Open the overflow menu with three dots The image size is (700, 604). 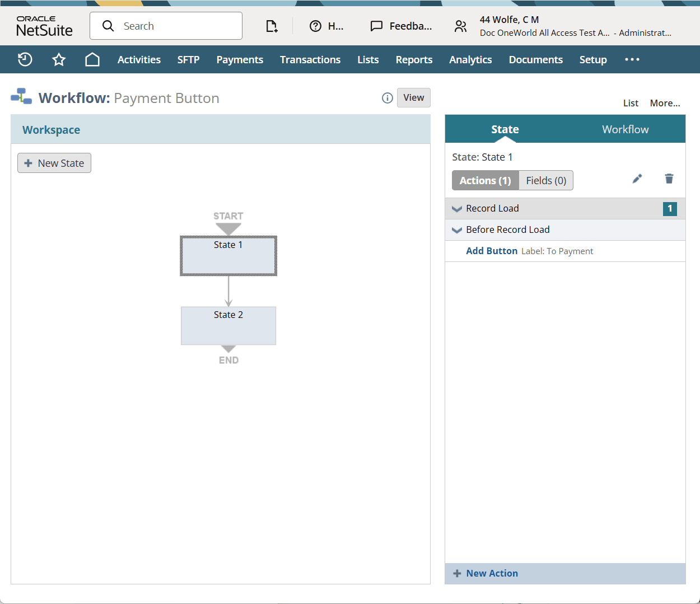click(632, 59)
